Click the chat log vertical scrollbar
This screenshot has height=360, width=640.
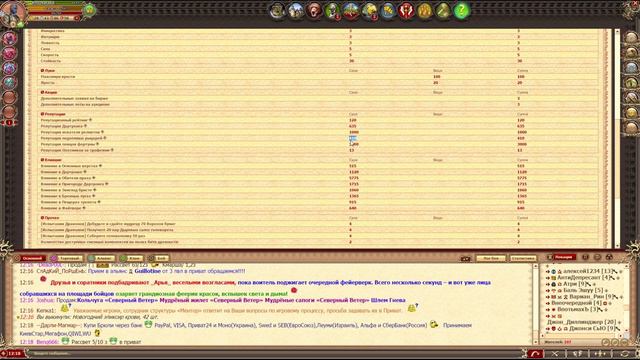[536, 304]
